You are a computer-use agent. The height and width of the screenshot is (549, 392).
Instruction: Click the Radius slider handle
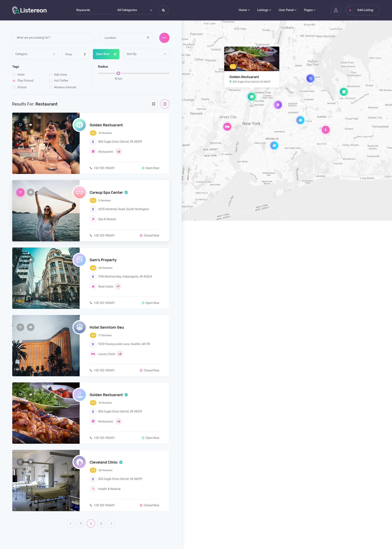[x=118, y=73]
